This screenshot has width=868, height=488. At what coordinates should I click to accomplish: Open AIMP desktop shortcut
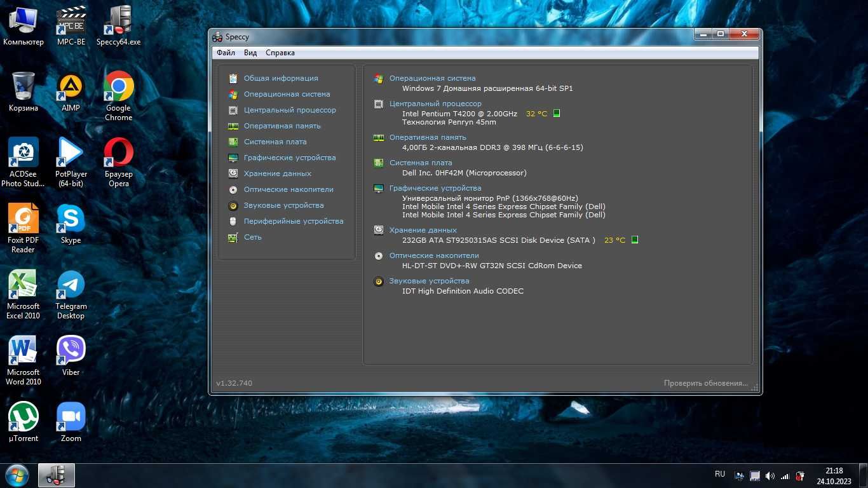coord(71,91)
